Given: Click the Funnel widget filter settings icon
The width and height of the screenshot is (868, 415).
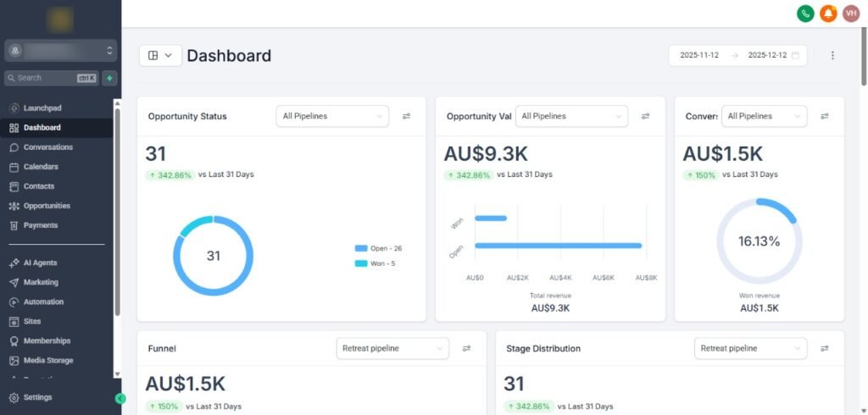Looking at the screenshot, I should (x=466, y=348).
